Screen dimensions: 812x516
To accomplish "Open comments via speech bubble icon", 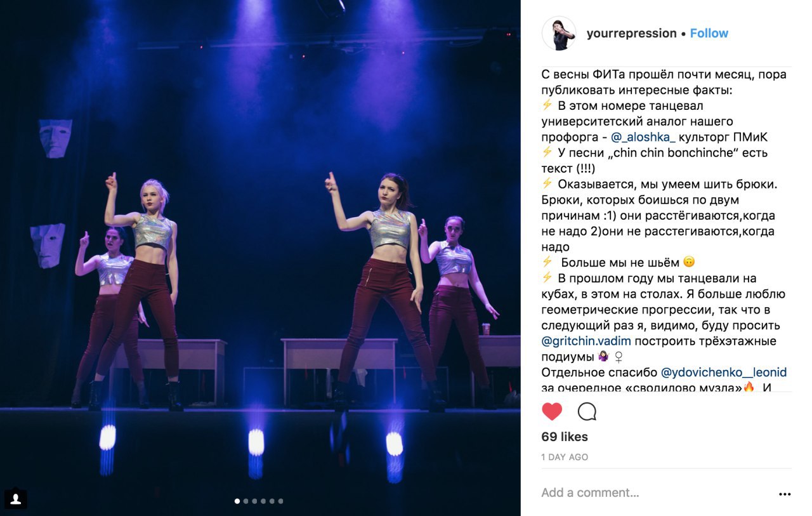I will tap(587, 412).
